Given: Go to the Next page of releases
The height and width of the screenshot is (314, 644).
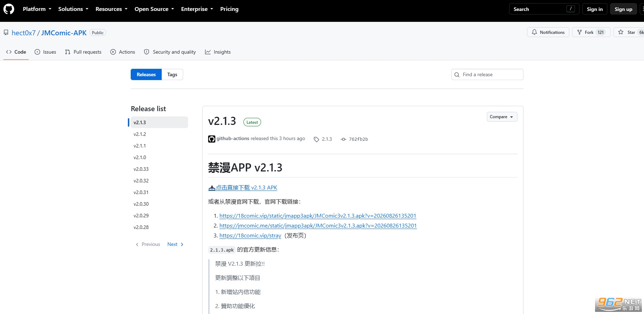Looking at the screenshot, I should (175, 244).
